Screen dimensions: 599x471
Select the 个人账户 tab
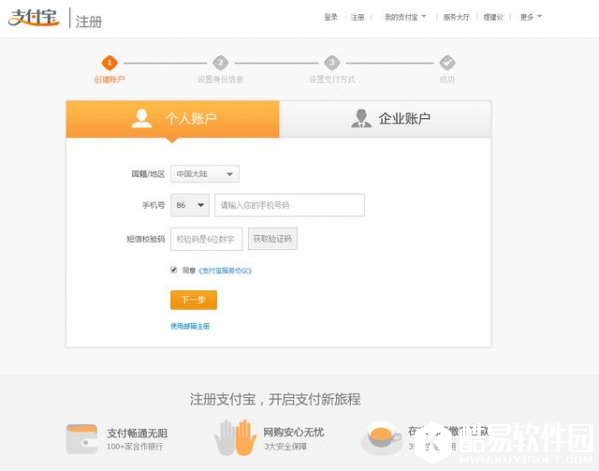point(173,119)
